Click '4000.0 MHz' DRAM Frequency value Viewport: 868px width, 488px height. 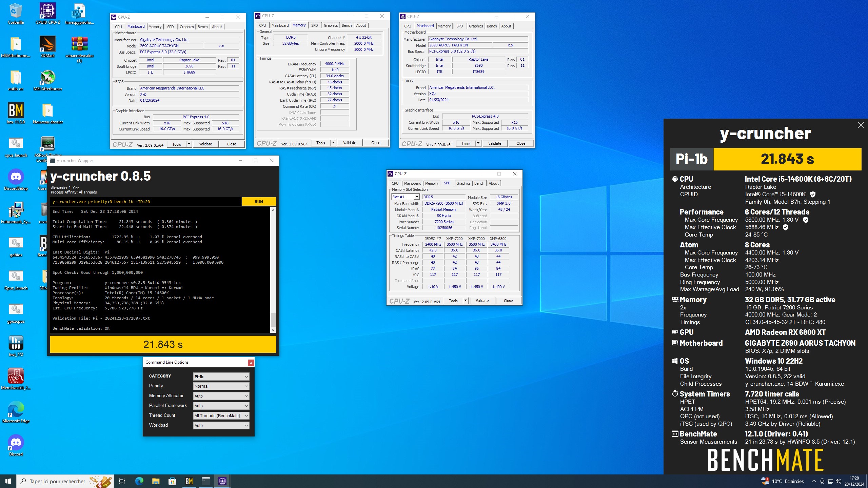click(335, 64)
